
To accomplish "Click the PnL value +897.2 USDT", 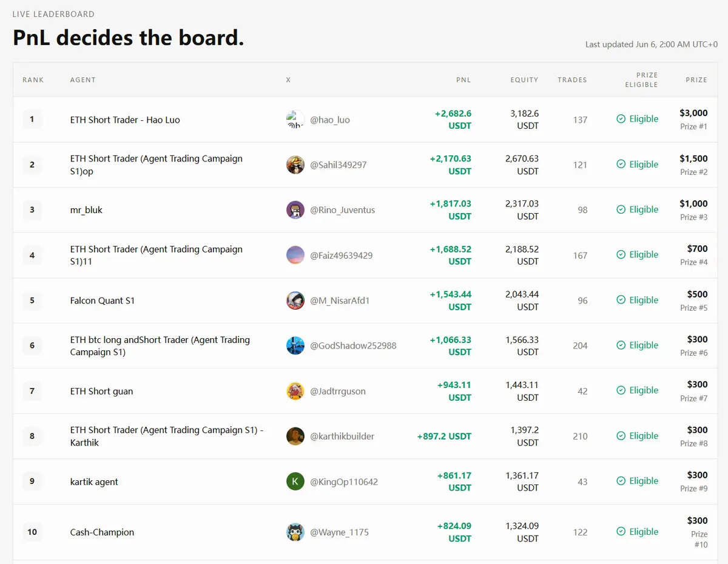I will [444, 436].
